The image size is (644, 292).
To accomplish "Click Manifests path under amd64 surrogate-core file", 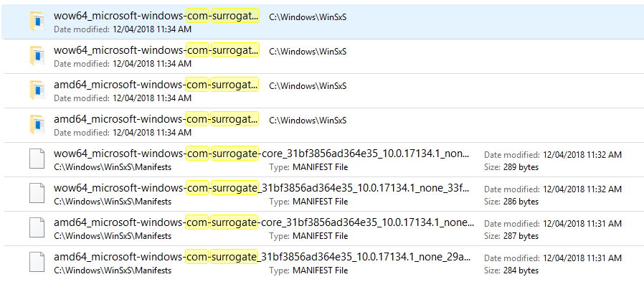I will [x=113, y=237].
